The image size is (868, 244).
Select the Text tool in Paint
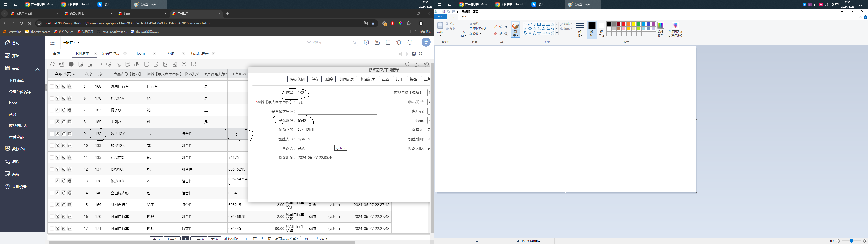(506, 27)
